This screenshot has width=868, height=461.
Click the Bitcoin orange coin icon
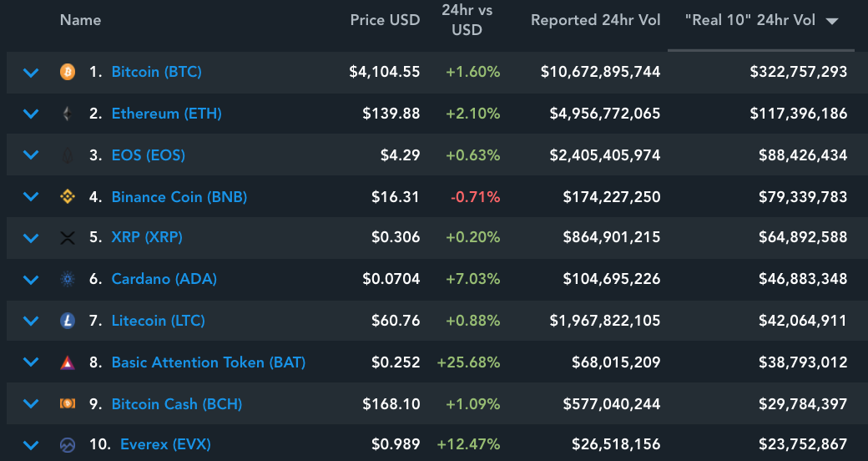(68, 72)
